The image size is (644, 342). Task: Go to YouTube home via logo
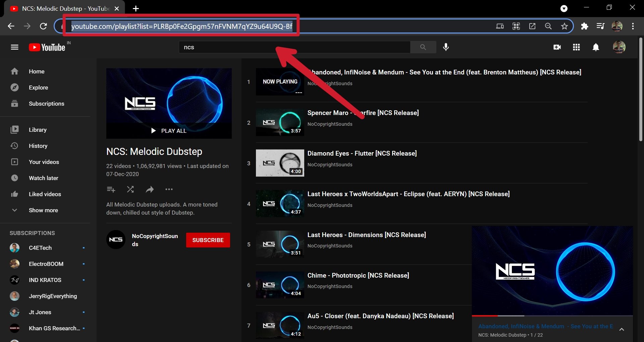(x=47, y=47)
